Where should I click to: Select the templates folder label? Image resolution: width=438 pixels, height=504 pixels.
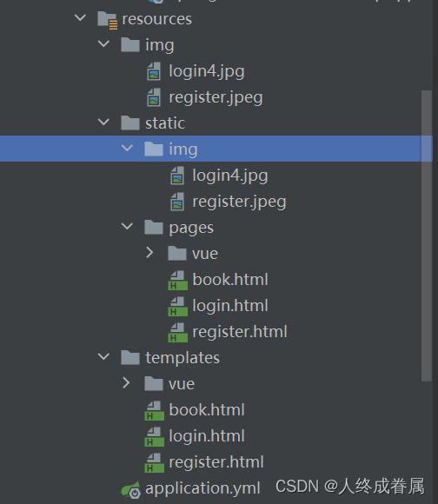click(x=182, y=358)
